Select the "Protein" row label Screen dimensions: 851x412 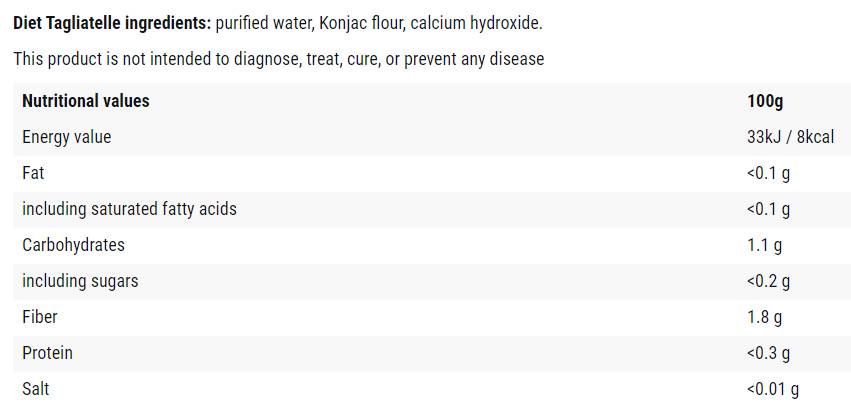point(47,353)
